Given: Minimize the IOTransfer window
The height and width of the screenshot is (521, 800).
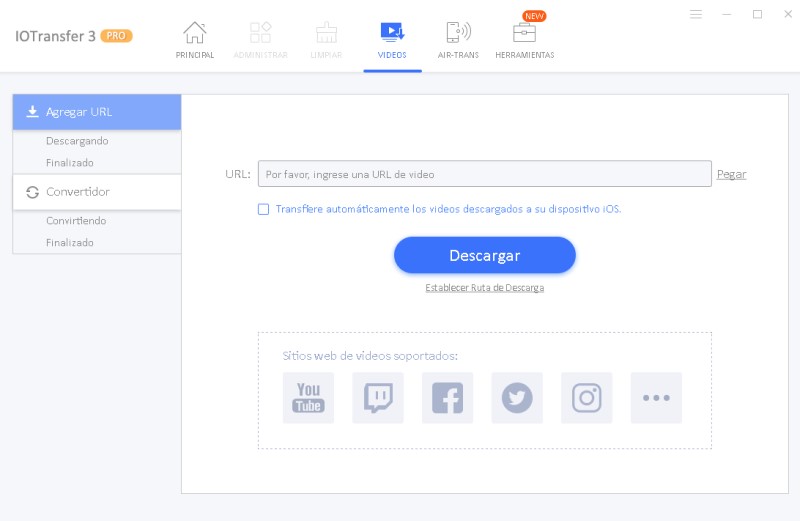Looking at the screenshot, I should pos(727,14).
